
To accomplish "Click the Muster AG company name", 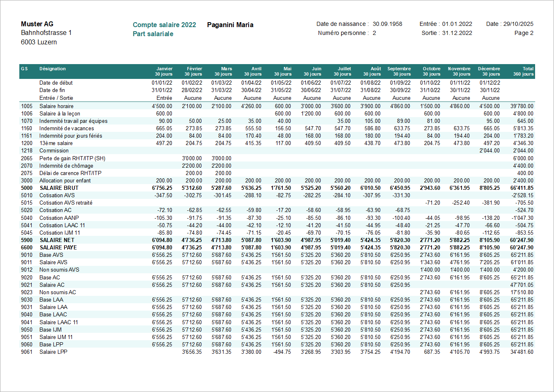I will [x=37, y=24].
